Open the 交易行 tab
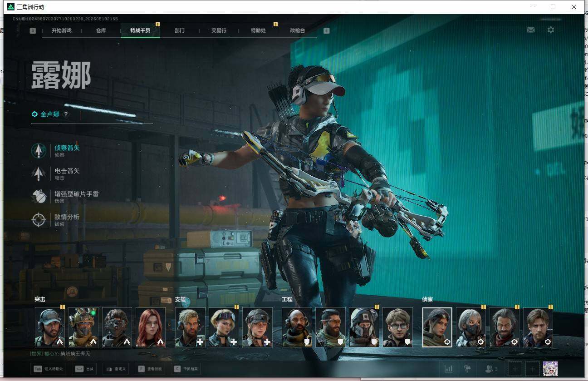 [x=219, y=31]
